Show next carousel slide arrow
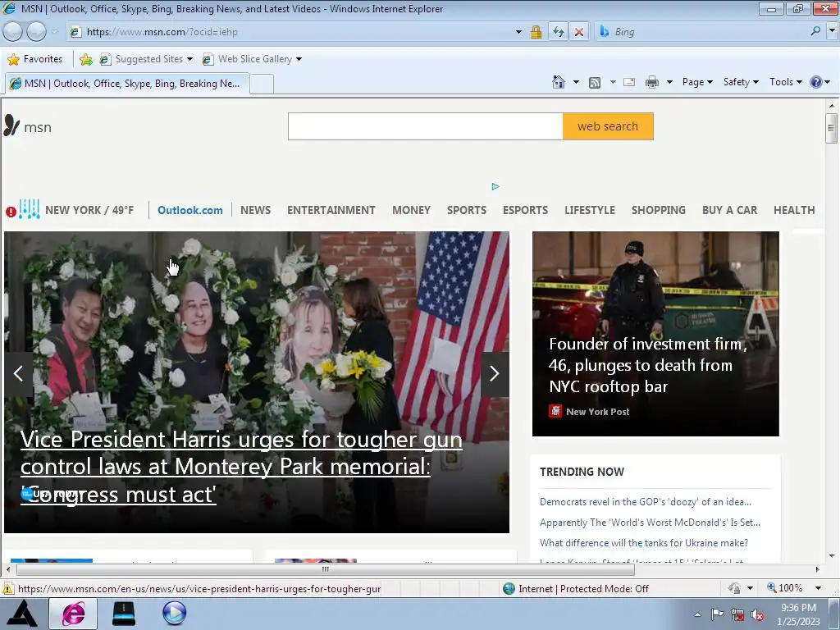 click(x=495, y=373)
